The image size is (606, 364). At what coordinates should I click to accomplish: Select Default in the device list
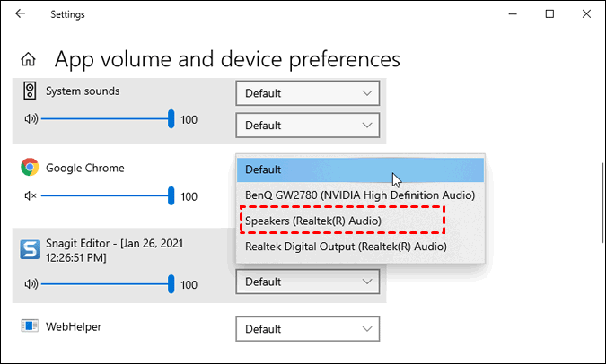point(360,169)
